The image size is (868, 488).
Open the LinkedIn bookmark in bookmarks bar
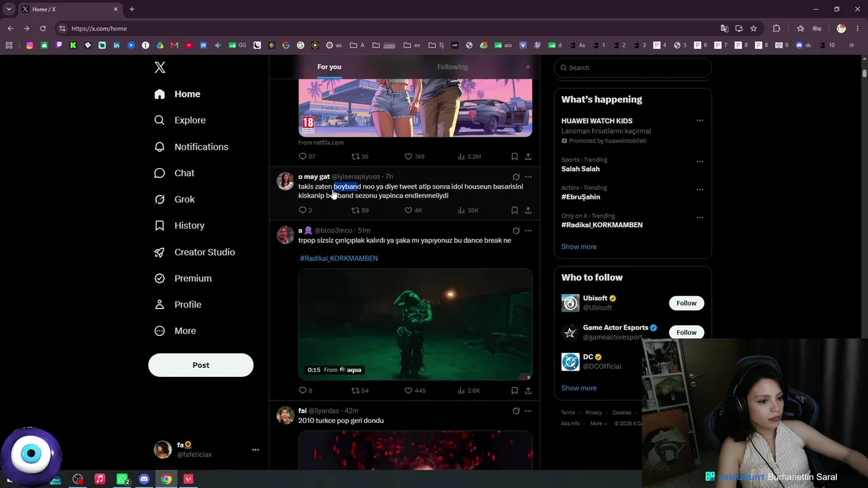tap(117, 45)
